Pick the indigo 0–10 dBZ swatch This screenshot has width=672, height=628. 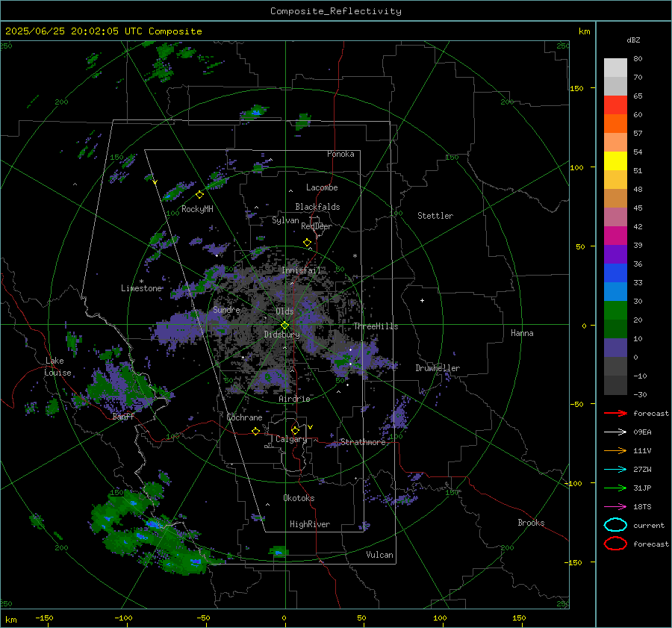[x=615, y=347]
